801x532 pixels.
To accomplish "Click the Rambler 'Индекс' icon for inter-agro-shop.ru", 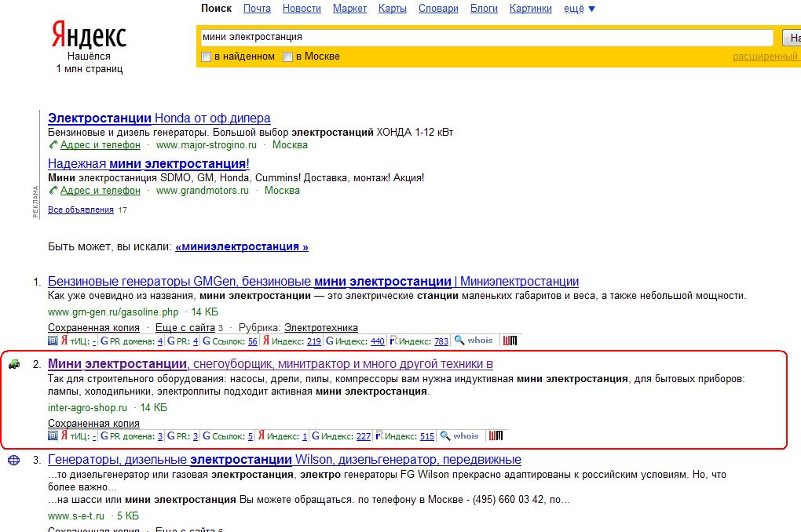I will [379, 435].
